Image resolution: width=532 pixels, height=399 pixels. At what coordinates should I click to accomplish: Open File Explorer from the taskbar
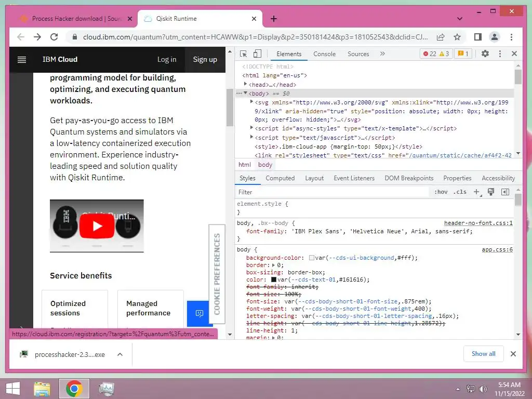pos(42,389)
